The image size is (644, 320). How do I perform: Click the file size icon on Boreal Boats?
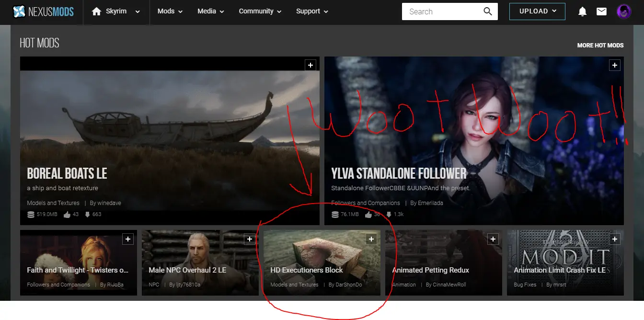tap(31, 215)
